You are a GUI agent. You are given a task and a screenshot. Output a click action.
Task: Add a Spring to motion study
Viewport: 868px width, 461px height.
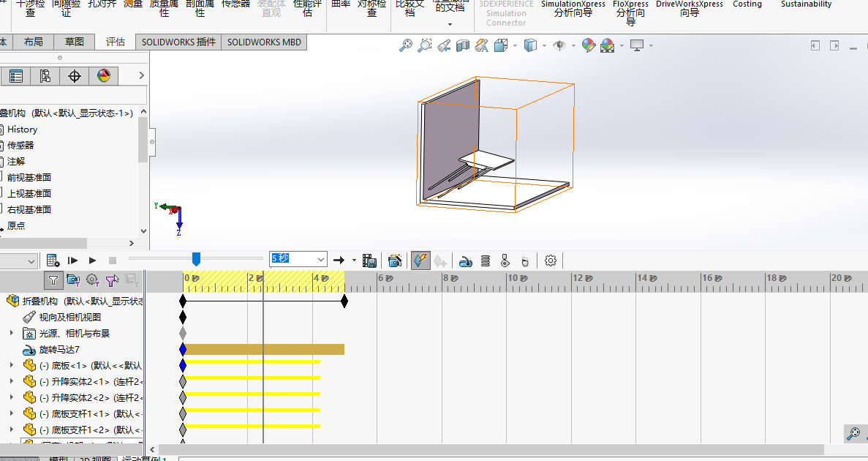485,261
